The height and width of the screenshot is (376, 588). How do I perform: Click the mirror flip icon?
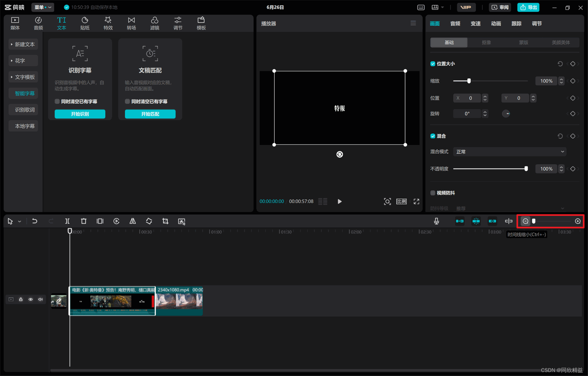[133, 221]
